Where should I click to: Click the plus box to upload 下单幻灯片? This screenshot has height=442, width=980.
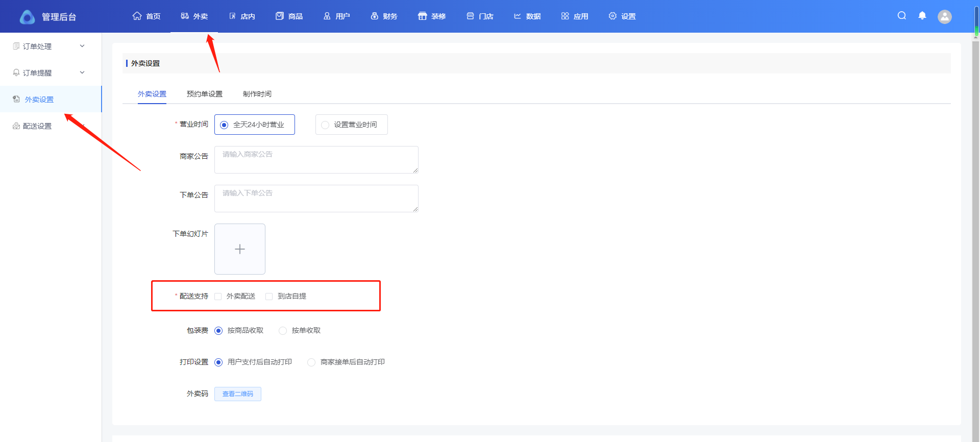click(240, 249)
